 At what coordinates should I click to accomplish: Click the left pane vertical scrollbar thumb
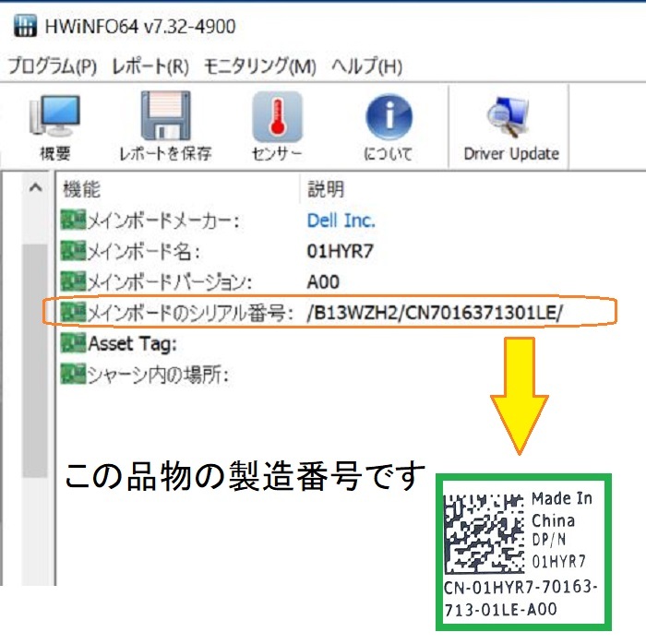click(35, 361)
